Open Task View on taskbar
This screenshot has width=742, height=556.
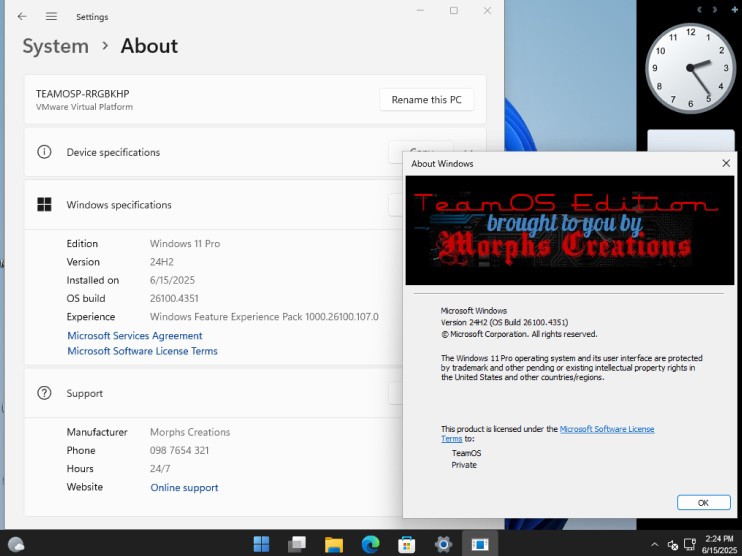coord(297,544)
